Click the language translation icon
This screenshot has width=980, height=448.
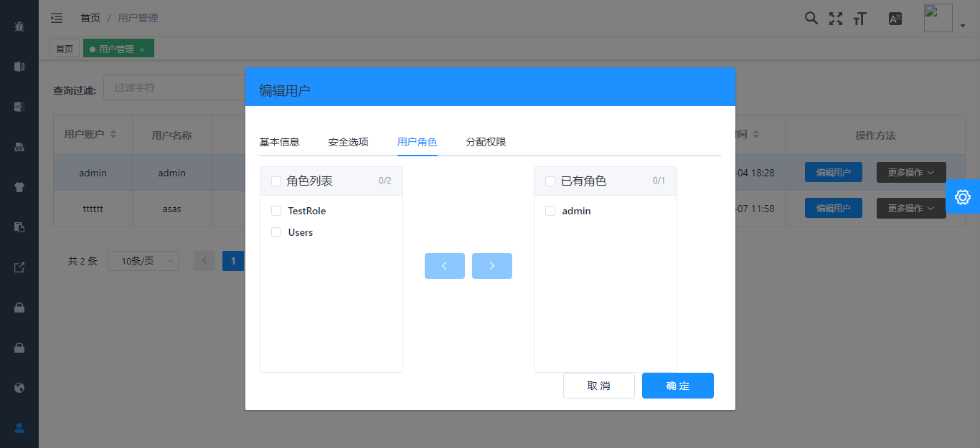coord(895,19)
